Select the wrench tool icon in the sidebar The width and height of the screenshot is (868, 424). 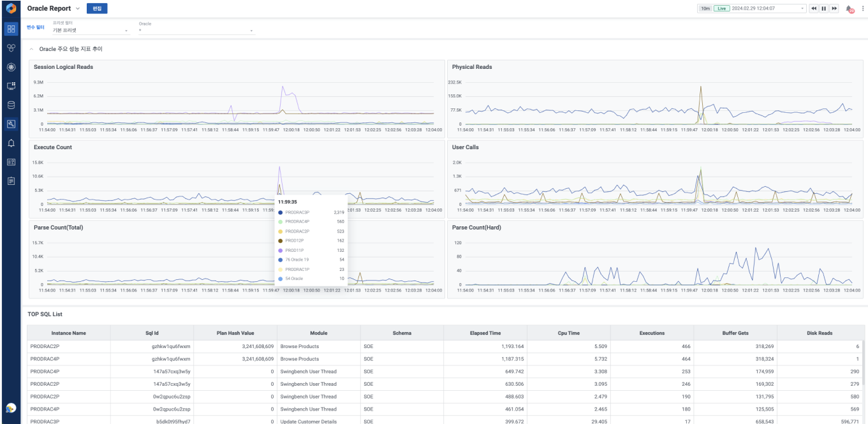[11, 124]
